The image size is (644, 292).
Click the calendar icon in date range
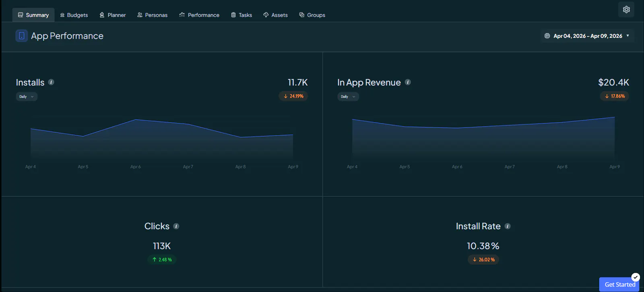(547, 36)
